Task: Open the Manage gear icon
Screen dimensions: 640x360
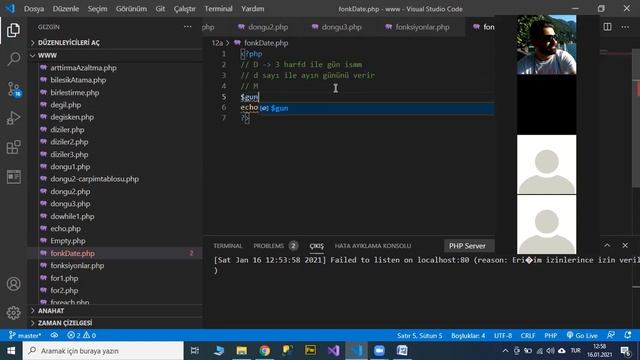Action: (x=13, y=313)
